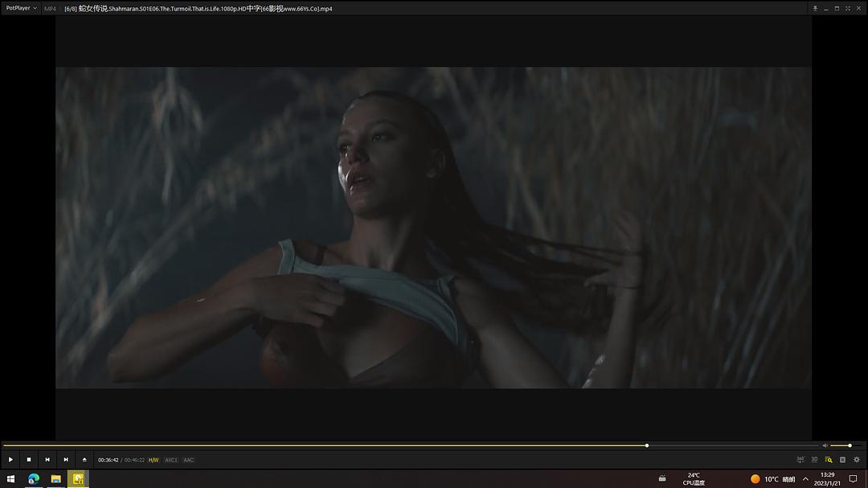
Task: Seek using the yellow playback progress bar
Action: tap(410, 445)
